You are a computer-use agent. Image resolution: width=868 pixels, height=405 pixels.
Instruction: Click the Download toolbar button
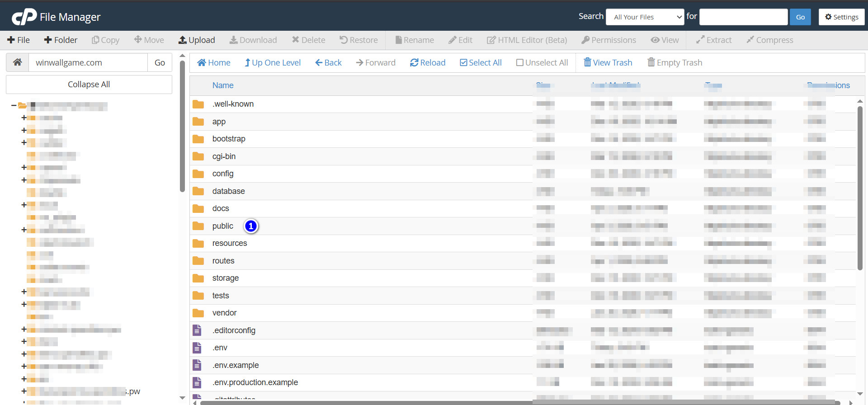coord(253,40)
